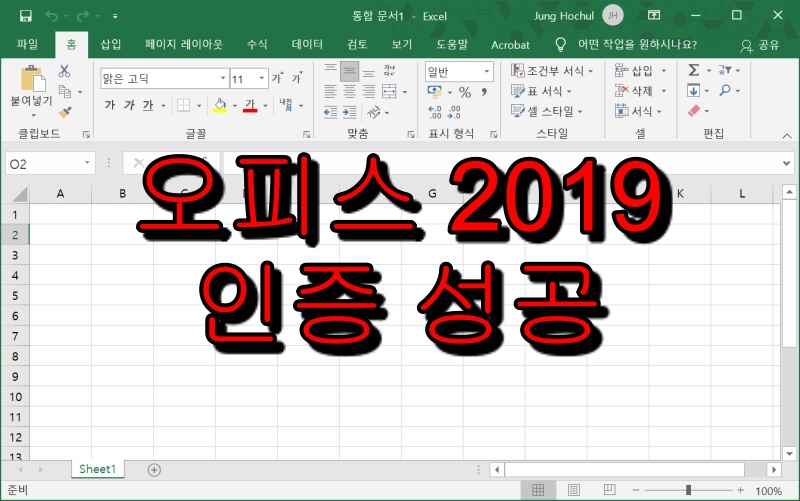Click the Save icon in title bar
Screen dimensions: 800x501
pos(26,16)
